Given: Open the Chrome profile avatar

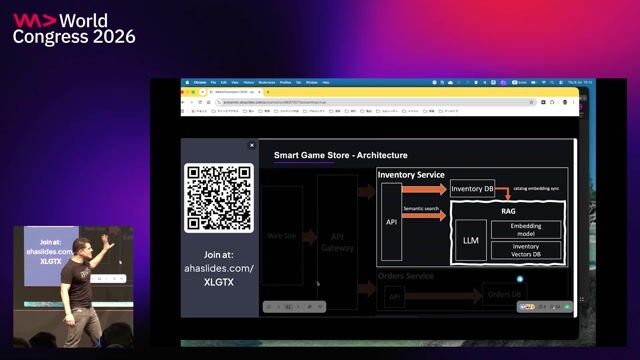Looking at the screenshot, I should tap(565, 102).
